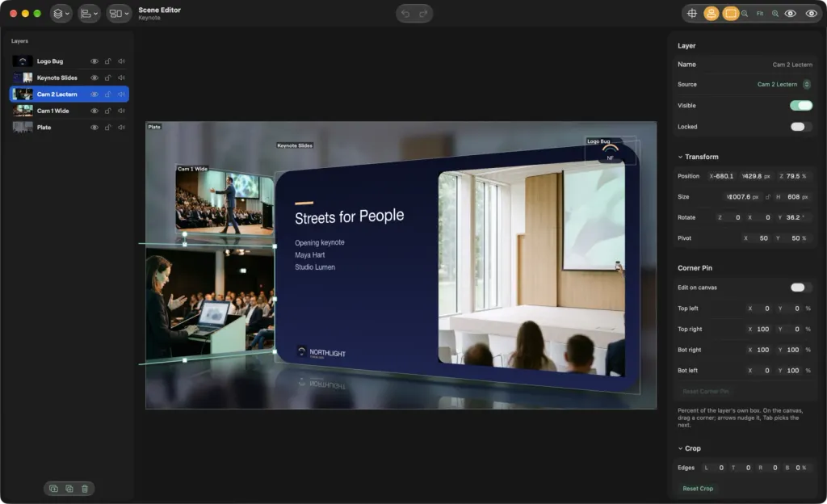Click the Reset Crop button
This screenshot has width=827, height=504.
[698, 489]
